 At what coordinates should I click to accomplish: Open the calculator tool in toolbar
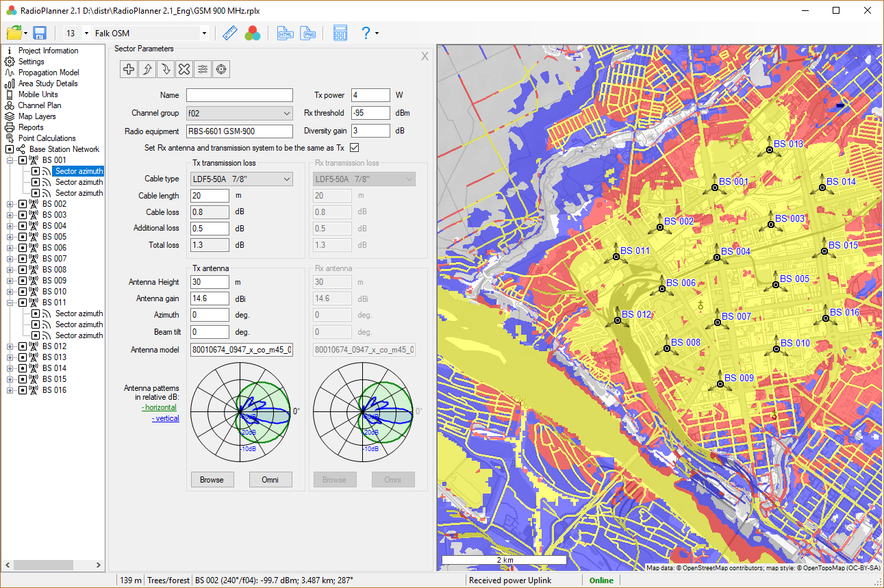point(340,33)
